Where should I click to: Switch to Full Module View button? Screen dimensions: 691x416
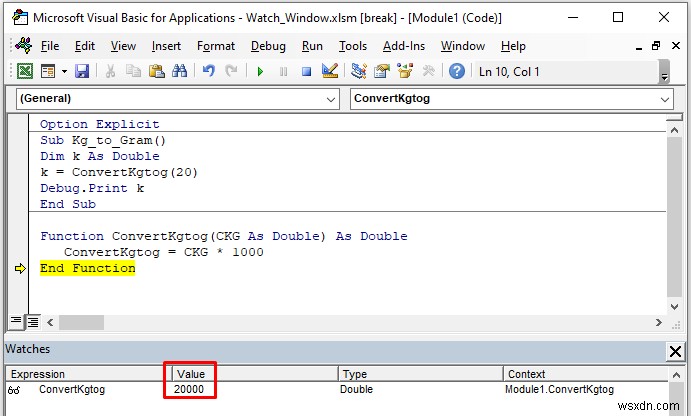33,322
